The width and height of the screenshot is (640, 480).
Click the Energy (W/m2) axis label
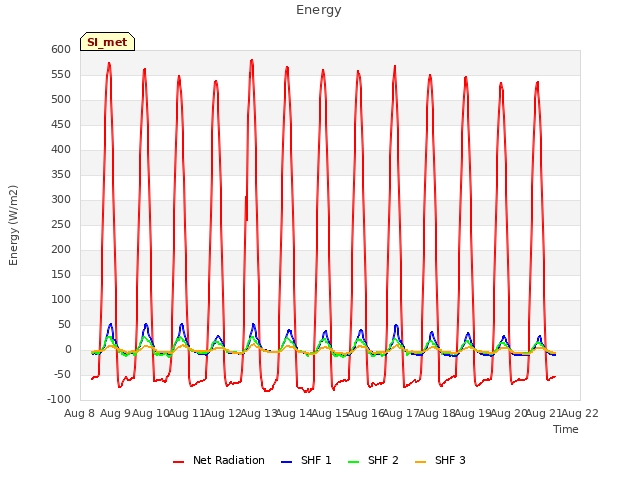pos(13,225)
